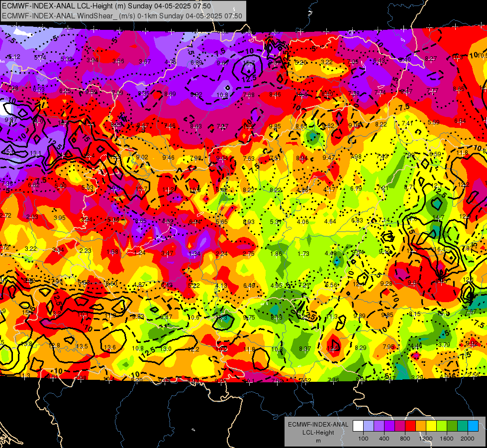Click the grid value 13.6
This screenshot has width=487, height=448.
110,347
